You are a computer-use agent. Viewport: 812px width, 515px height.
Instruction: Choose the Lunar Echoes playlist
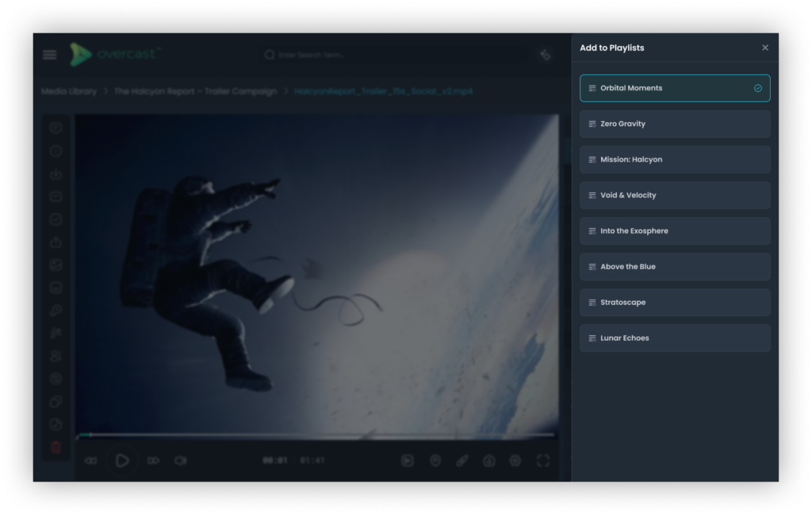coord(674,338)
